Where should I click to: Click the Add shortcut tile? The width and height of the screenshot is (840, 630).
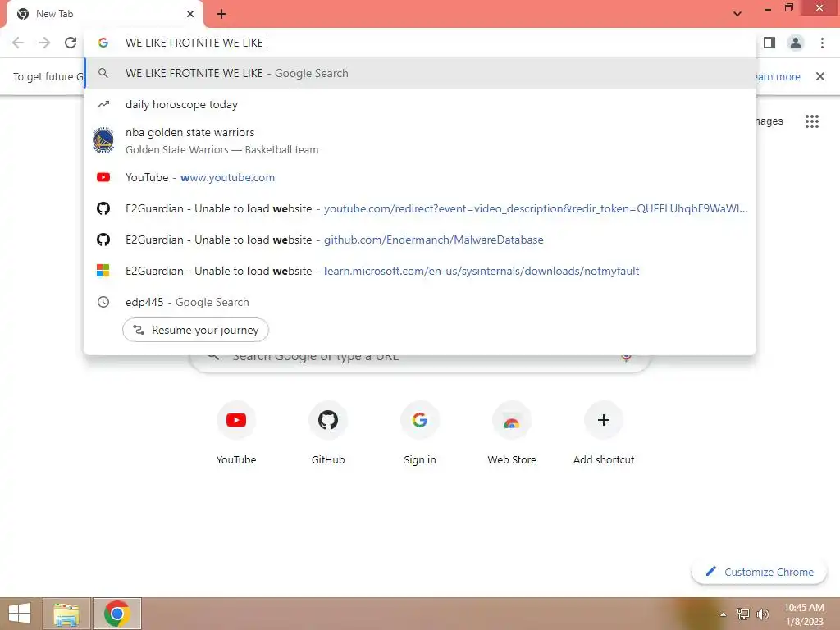(x=604, y=433)
